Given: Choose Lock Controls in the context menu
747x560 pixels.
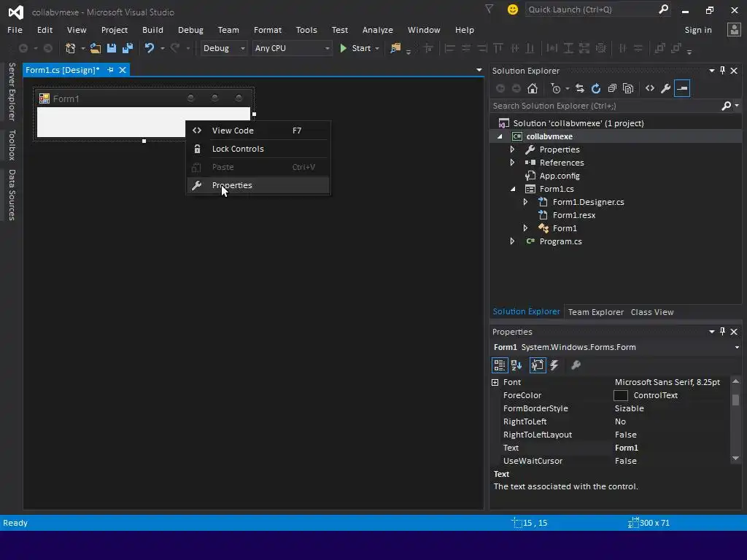Looking at the screenshot, I should coord(258,149).
